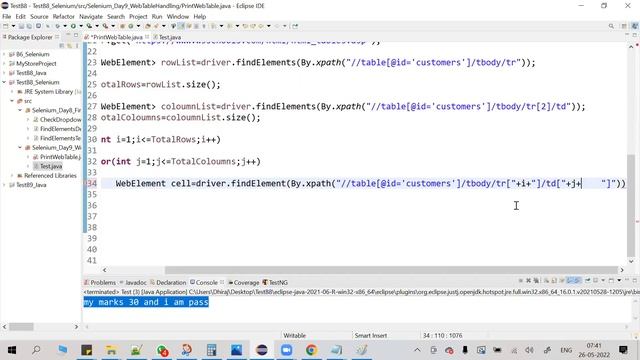
Task: Click the Clear Console icon
Action: [546, 281]
